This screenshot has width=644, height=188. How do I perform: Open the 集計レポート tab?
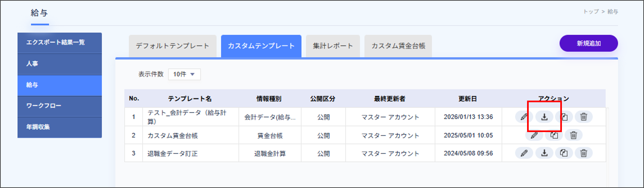click(332, 46)
